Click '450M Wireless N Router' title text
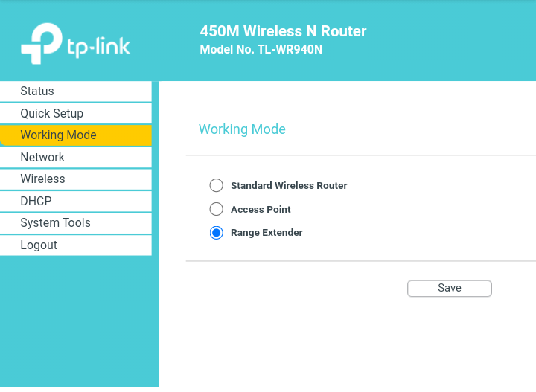 click(x=283, y=31)
